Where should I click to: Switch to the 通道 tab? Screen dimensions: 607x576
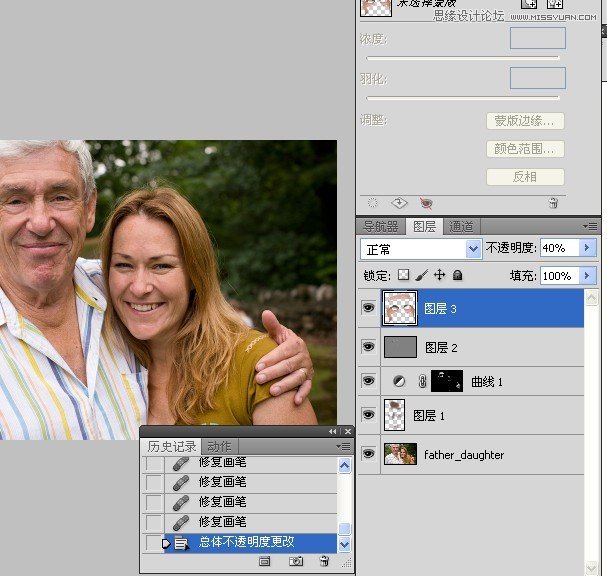[461, 226]
